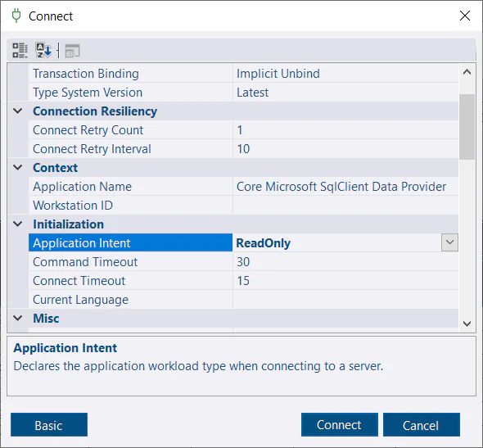Select the Current Language property

pos(131,300)
